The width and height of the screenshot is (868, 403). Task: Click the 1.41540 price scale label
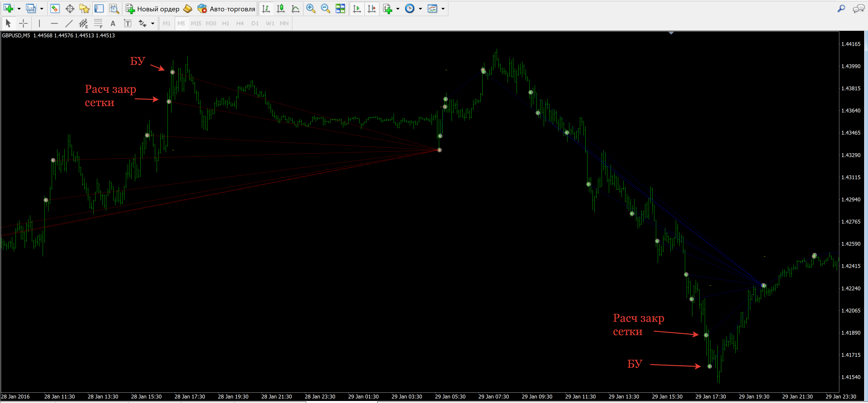click(x=851, y=377)
